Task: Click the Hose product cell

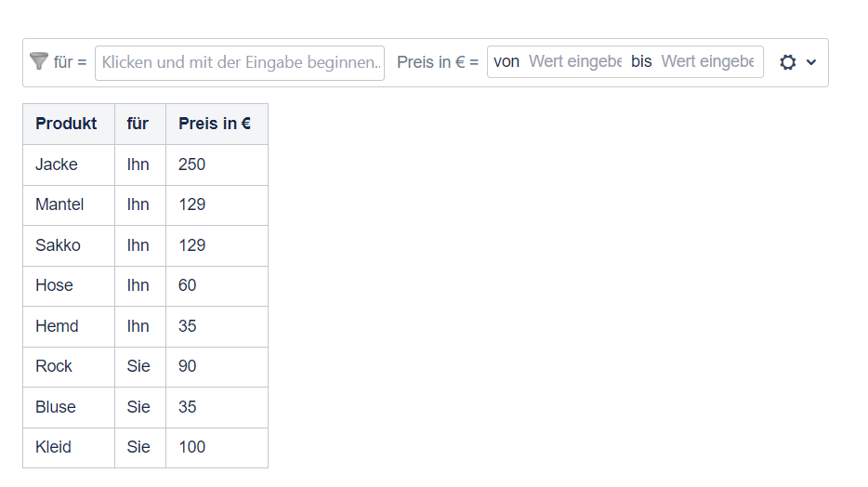Action: tap(54, 285)
